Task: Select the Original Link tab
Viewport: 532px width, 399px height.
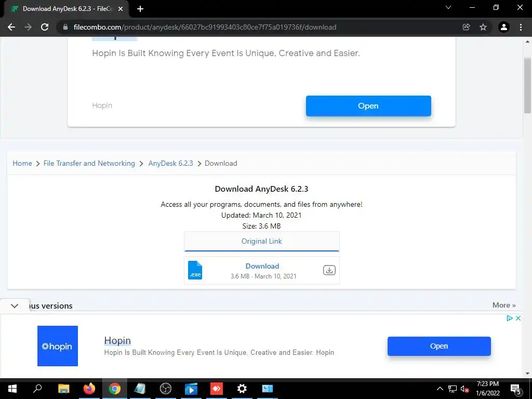Action: click(x=262, y=241)
